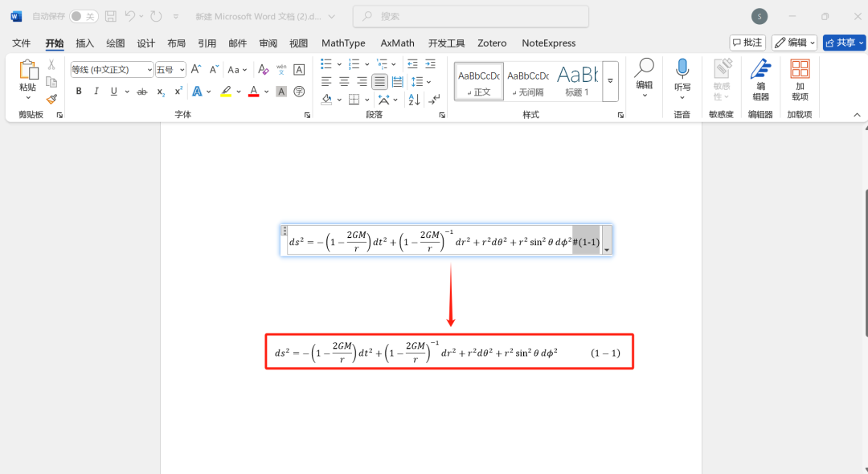Open the font name dropdown
This screenshot has height=474, width=868.
point(149,70)
